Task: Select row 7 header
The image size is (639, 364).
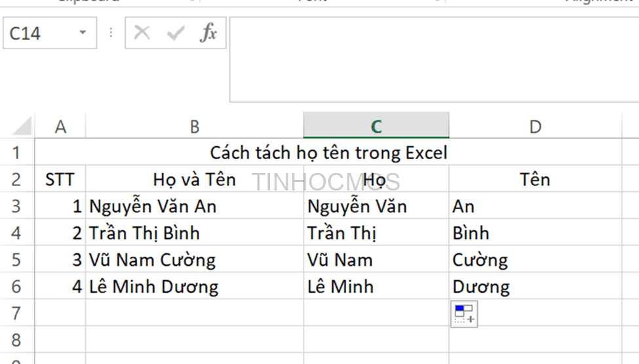Action: (x=16, y=313)
